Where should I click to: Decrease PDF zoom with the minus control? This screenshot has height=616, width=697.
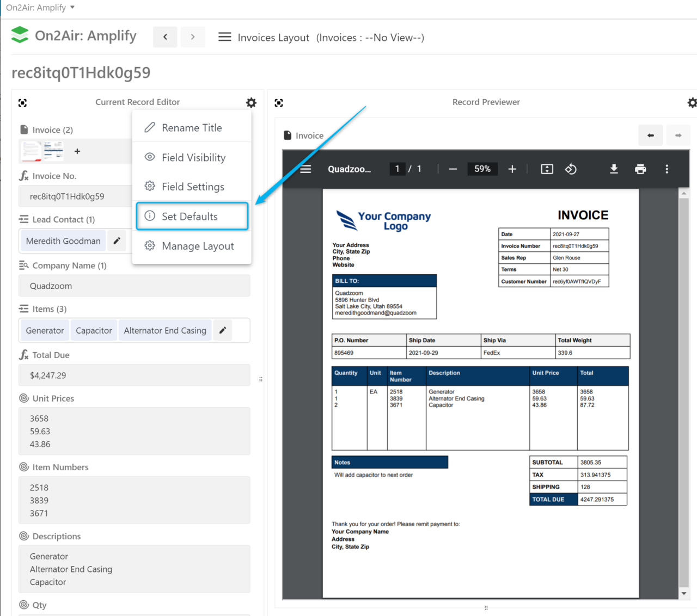click(453, 169)
